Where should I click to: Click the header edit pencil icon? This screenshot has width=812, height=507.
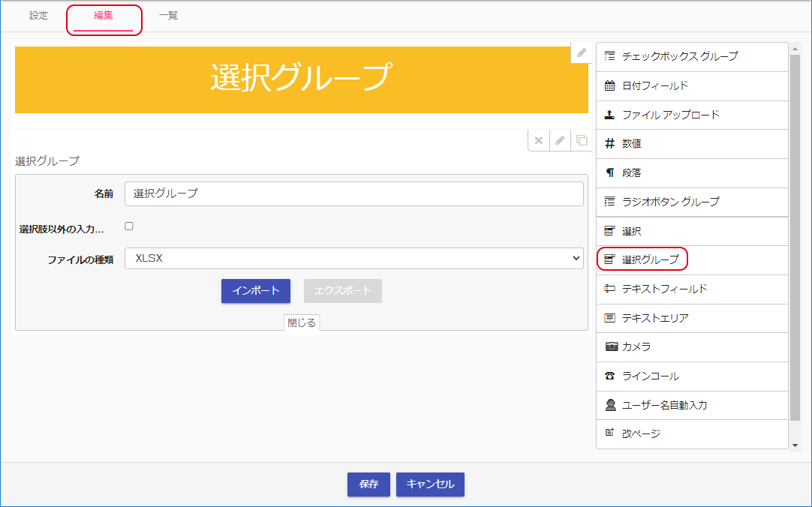coord(582,53)
